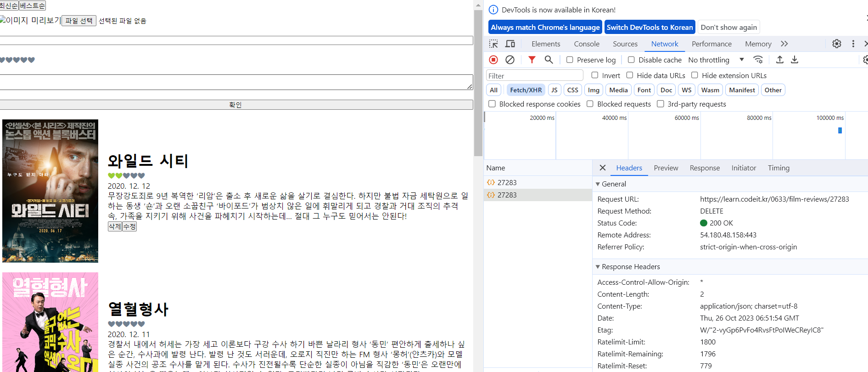Toggle the device toolbar icon
Image resolution: width=868 pixels, height=372 pixels.
[510, 44]
